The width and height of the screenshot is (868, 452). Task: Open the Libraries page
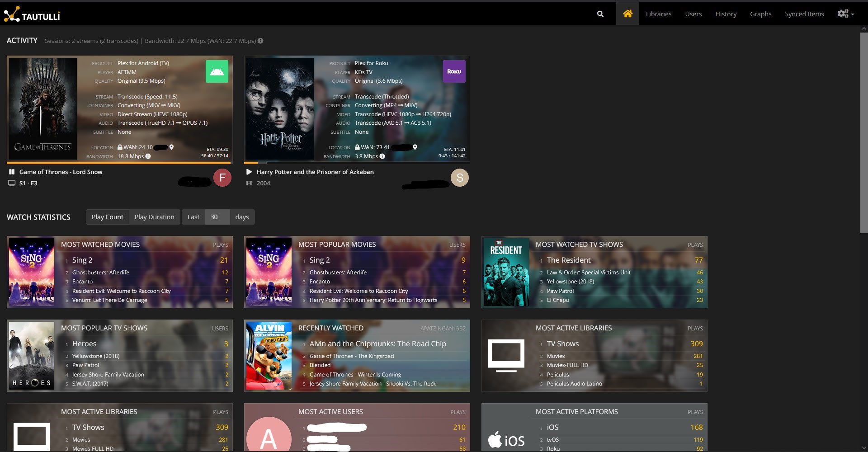pyautogui.click(x=658, y=14)
